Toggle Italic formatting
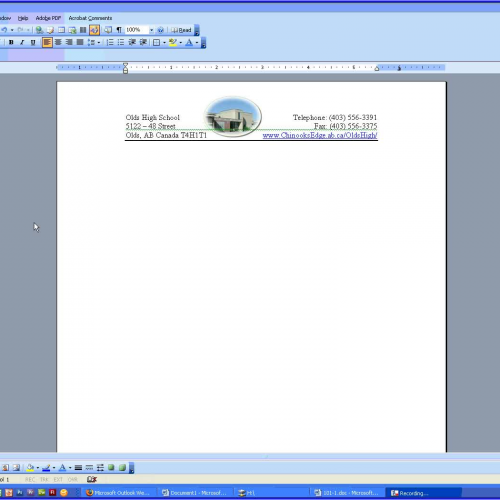Image resolution: width=500 pixels, height=500 pixels. click(22, 42)
